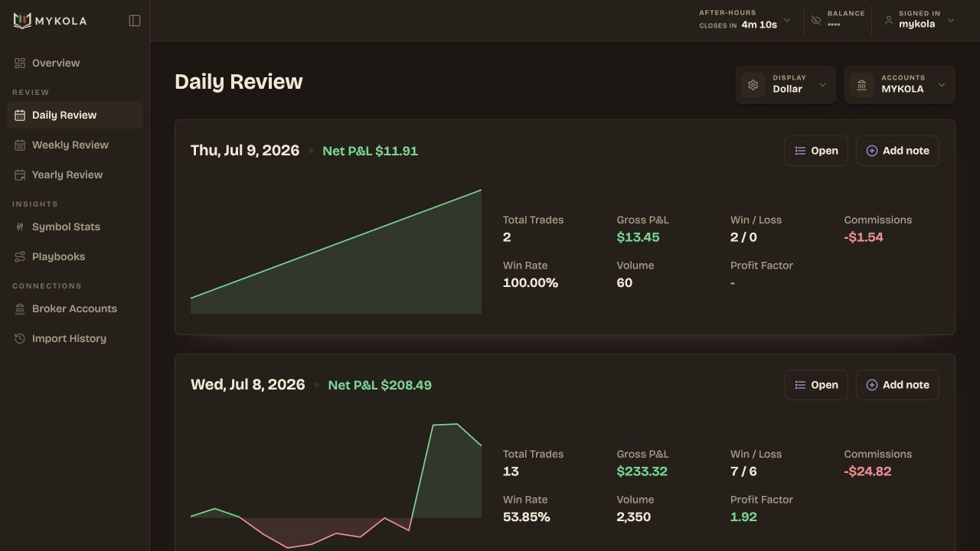Toggle balance visibility eye icon
The height and width of the screenshot is (551, 980).
[816, 21]
